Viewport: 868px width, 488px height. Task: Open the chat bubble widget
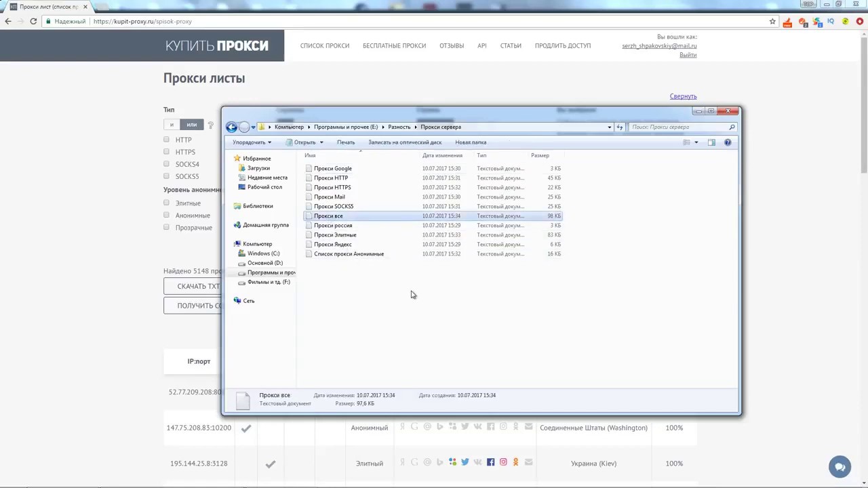[840, 466]
